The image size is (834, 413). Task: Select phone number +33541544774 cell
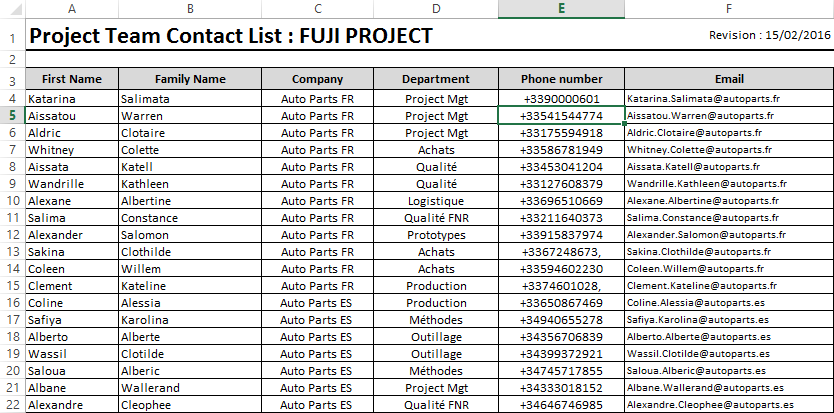coord(562,116)
